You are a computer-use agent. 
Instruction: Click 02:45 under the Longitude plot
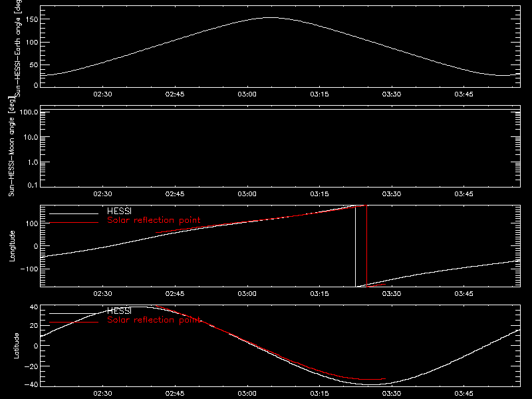pyautogui.click(x=175, y=293)
